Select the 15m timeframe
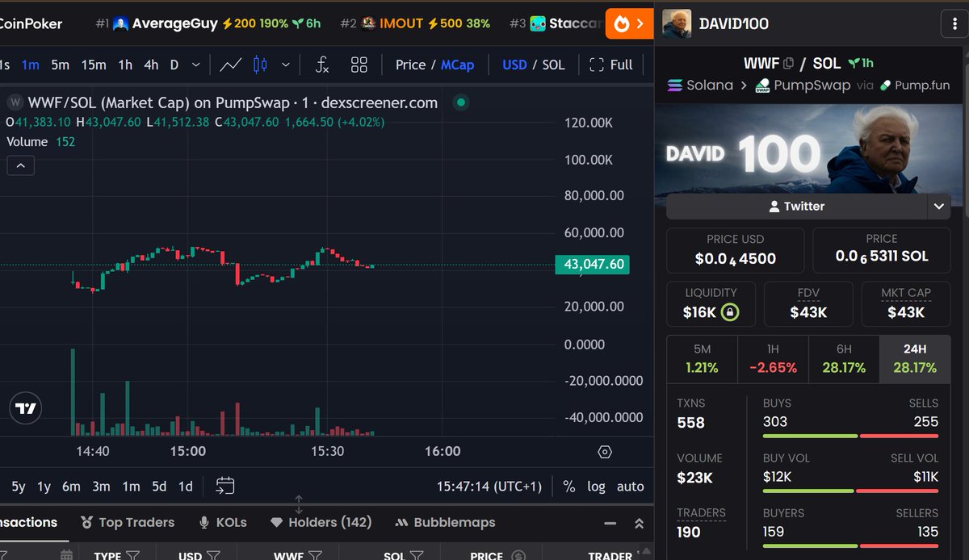The image size is (969, 560). (x=93, y=65)
